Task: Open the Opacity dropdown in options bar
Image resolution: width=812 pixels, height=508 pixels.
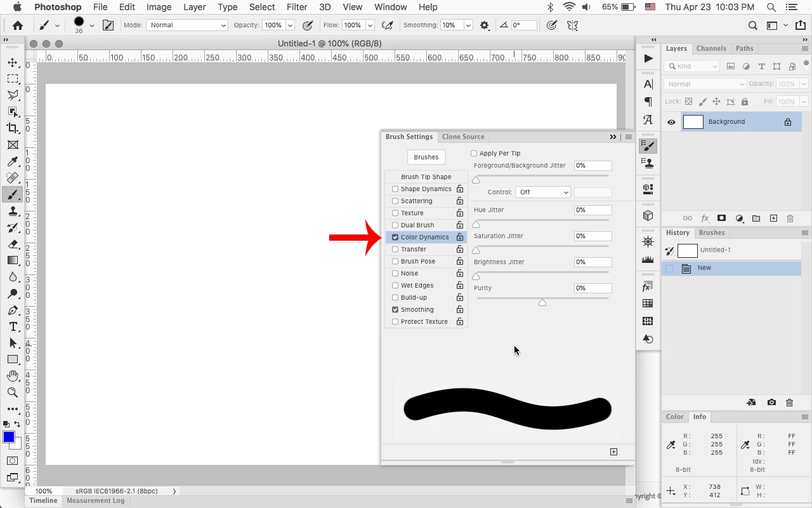Action: (290, 25)
